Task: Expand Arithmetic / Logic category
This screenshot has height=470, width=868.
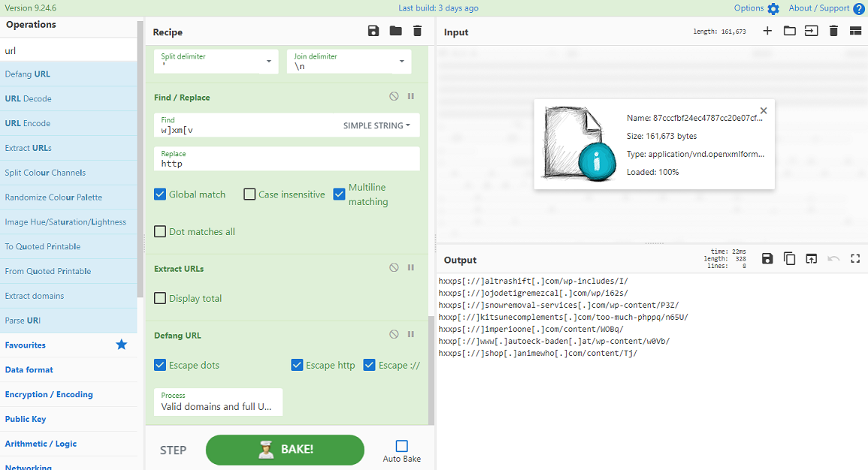Action: pos(68,444)
